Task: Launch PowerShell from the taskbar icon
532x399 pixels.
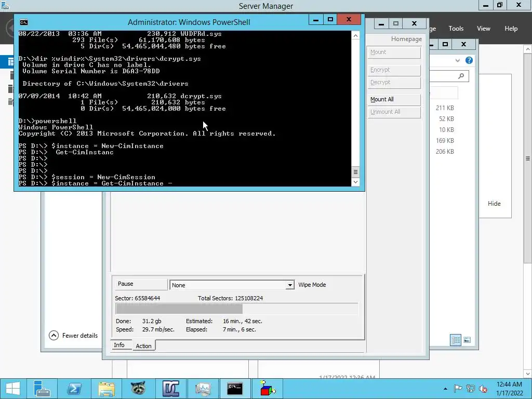Action: 74,389
